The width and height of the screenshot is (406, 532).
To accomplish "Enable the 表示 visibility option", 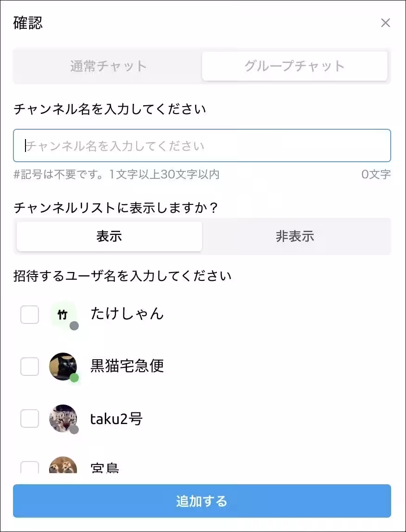I will (109, 236).
